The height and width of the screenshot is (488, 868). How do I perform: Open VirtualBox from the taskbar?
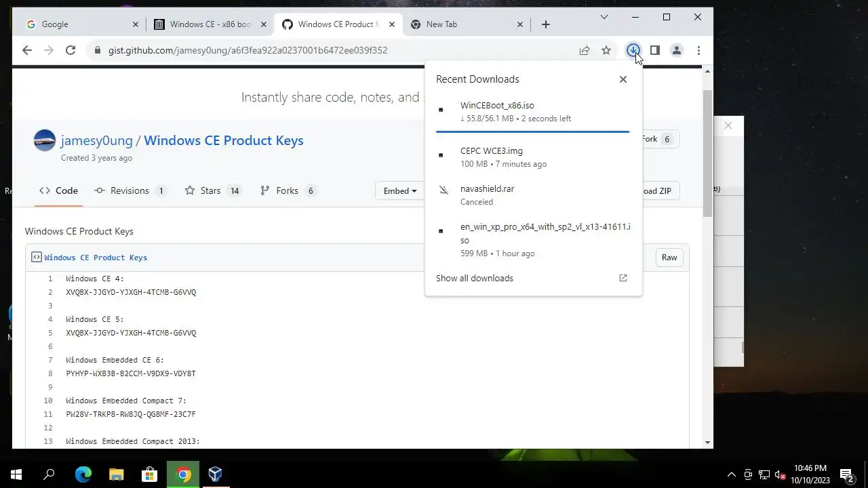click(216, 474)
